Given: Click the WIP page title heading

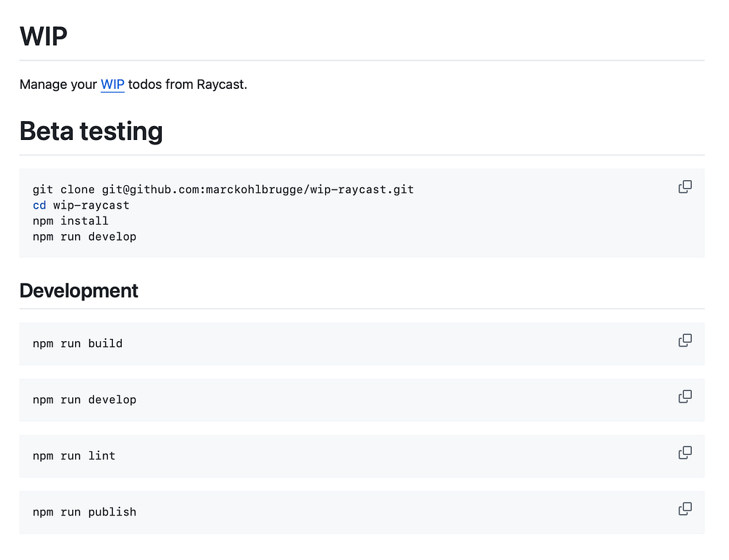Looking at the screenshot, I should point(44,36).
